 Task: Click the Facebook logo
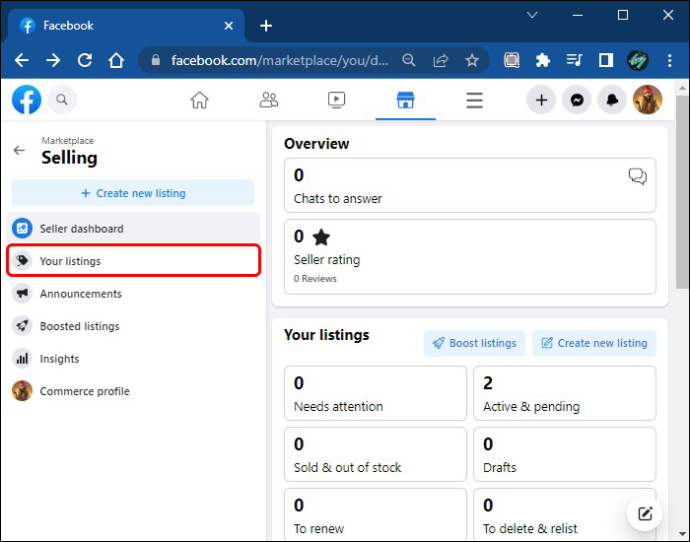coord(26,99)
